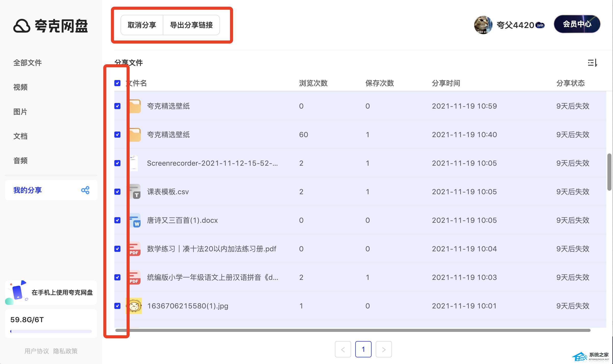Click the horizontal scrollbar at list bottom

tap(353, 330)
